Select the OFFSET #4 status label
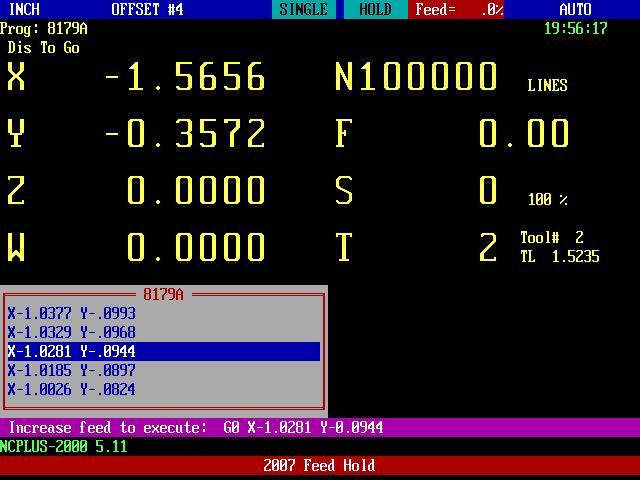640x480 pixels. pos(147,9)
